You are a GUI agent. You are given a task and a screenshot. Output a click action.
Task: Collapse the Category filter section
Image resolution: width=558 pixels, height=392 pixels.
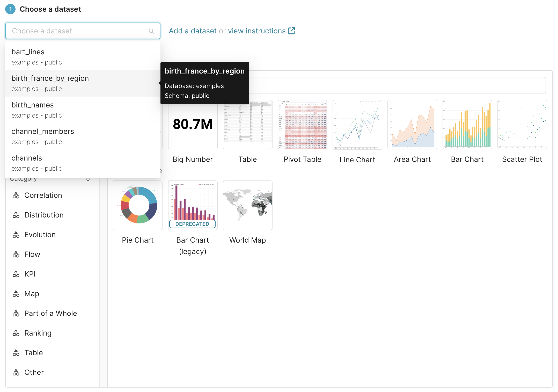tap(88, 179)
